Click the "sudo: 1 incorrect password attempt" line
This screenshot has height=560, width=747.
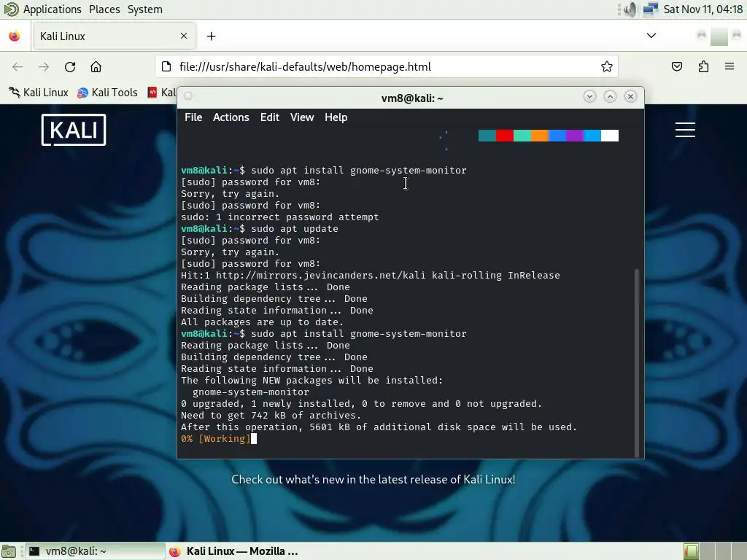[x=279, y=217]
